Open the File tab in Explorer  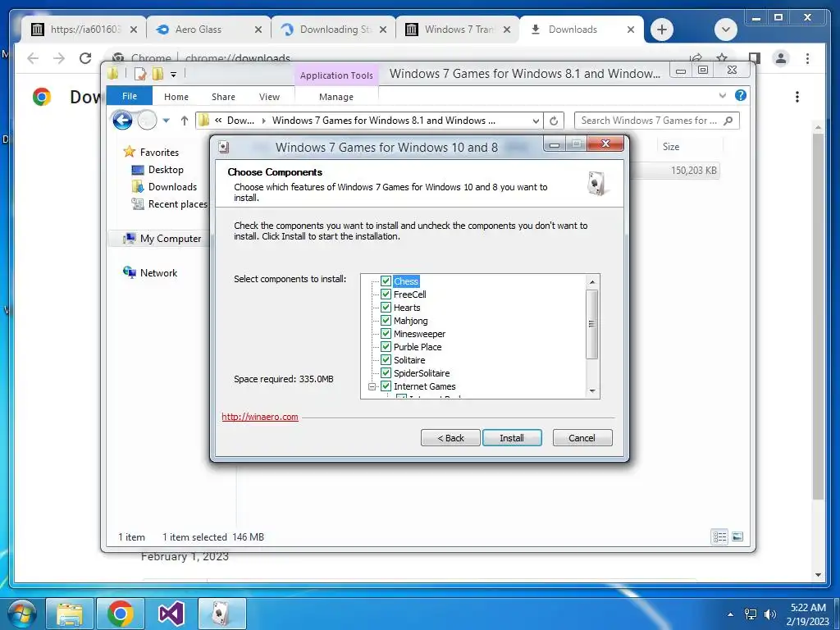(x=130, y=96)
